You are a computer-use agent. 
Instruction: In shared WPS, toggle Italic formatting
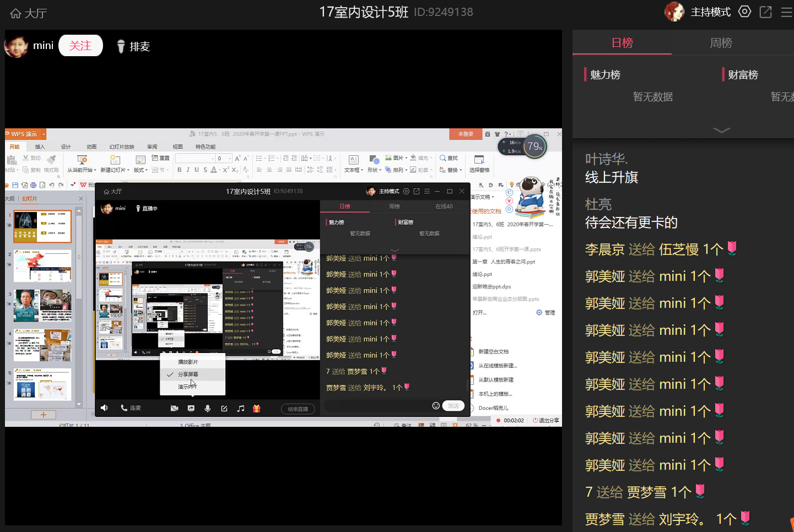tap(188, 170)
